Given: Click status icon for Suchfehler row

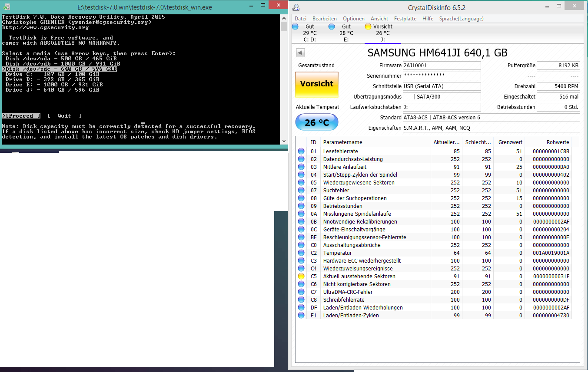Looking at the screenshot, I should [x=301, y=190].
